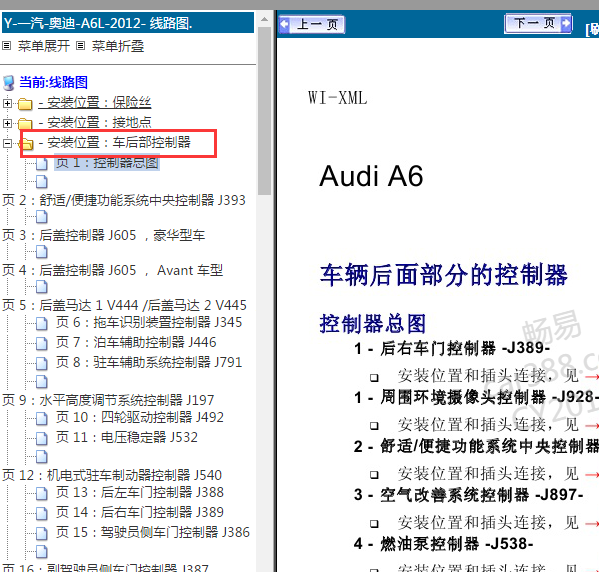This screenshot has width=599, height=572.
Task: Click page icon of 页 6 J345
Action: (42, 323)
